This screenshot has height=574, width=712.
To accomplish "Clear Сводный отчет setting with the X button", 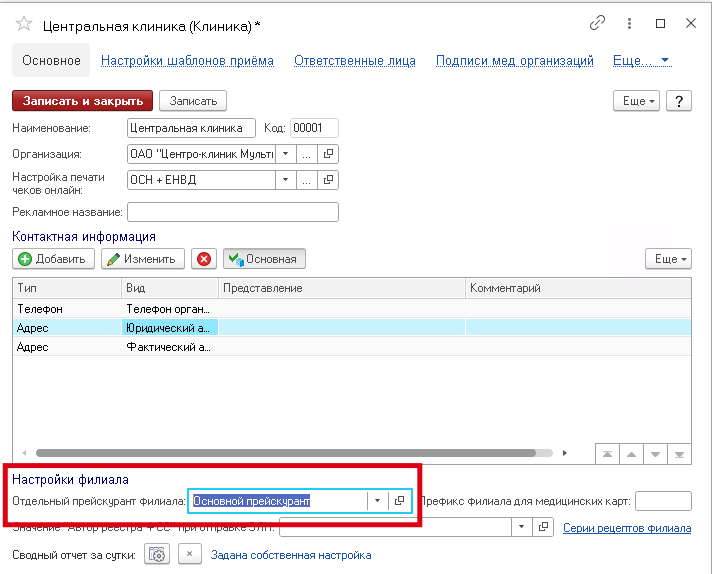I will 189,555.
